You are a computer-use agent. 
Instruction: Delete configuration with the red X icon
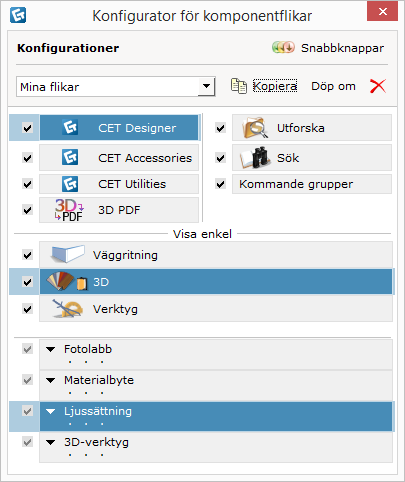(x=378, y=86)
